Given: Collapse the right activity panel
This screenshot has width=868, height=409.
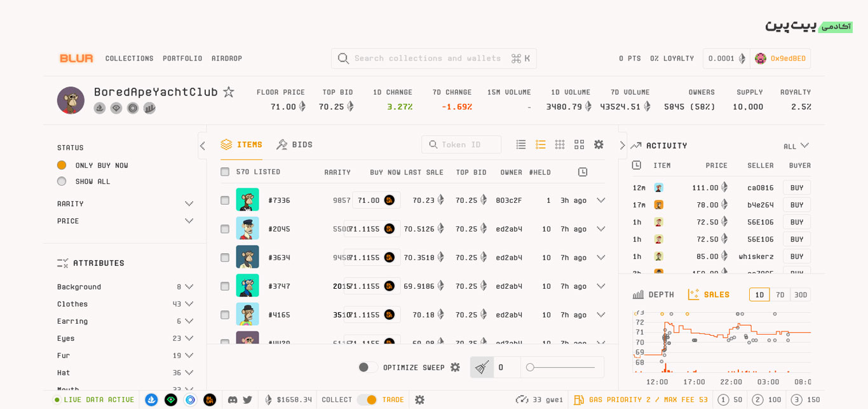Looking at the screenshot, I should (622, 146).
